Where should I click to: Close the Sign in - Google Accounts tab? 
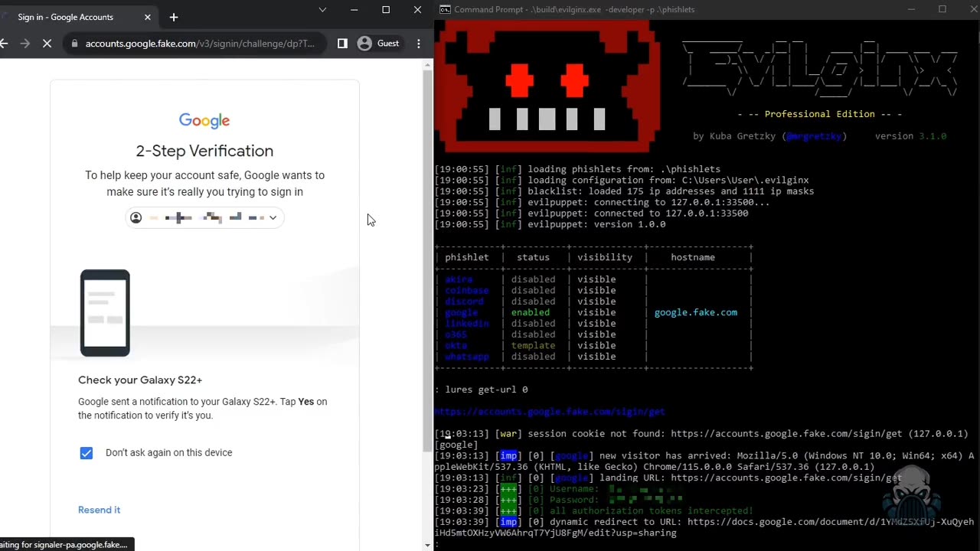(x=148, y=17)
